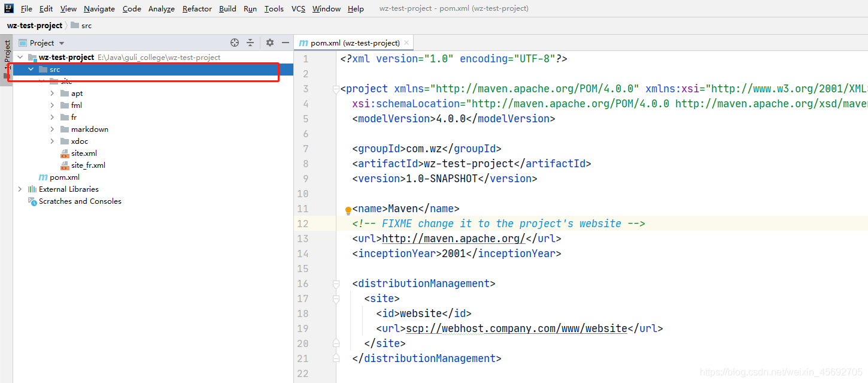The width and height of the screenshot is (868, 383).
Task: Click the wz-test-project module icon in tree
Action: coord(32,58)
